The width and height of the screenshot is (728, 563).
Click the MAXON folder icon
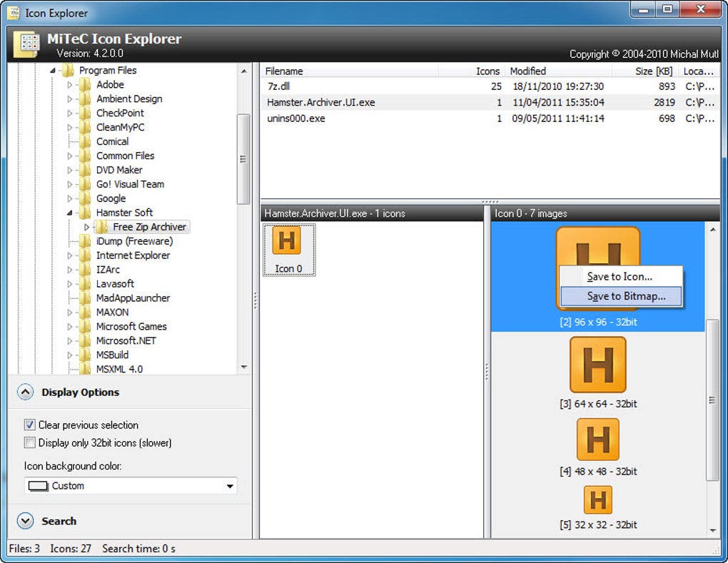tap(85, 313)
